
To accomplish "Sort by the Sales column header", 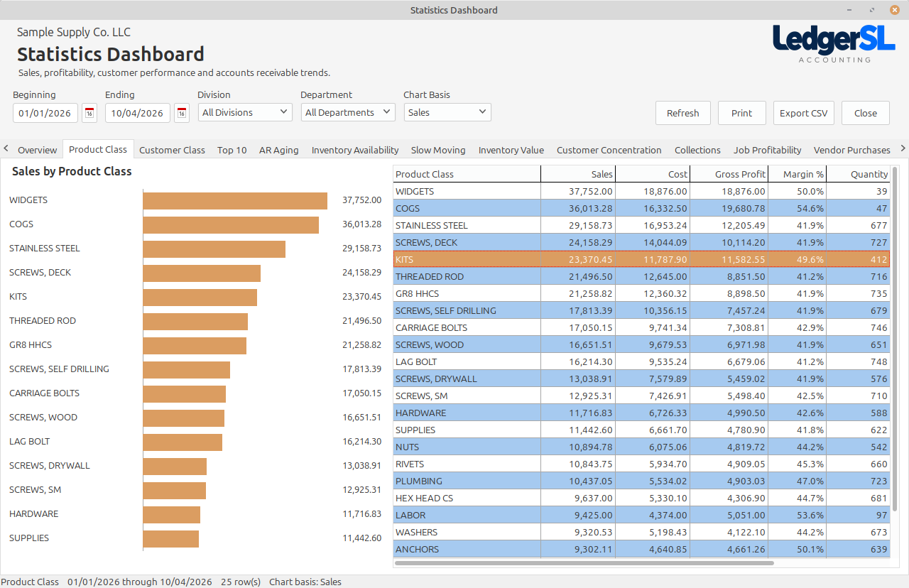I will (x=578, y=174).
